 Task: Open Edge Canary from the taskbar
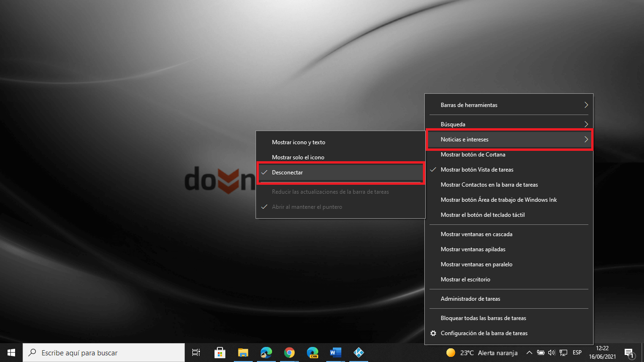pyautogui.click(x=313, y=353)
